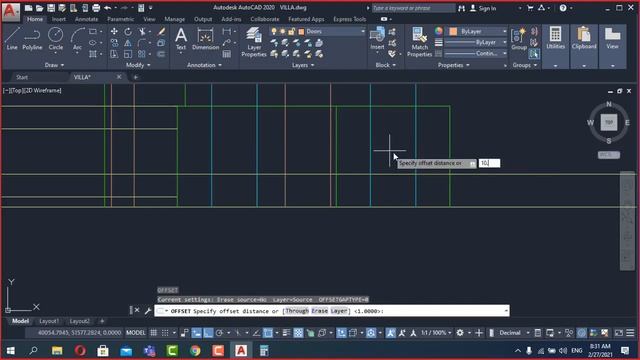
Task: Insert a Table from Annotation panel
Action: 227,54
